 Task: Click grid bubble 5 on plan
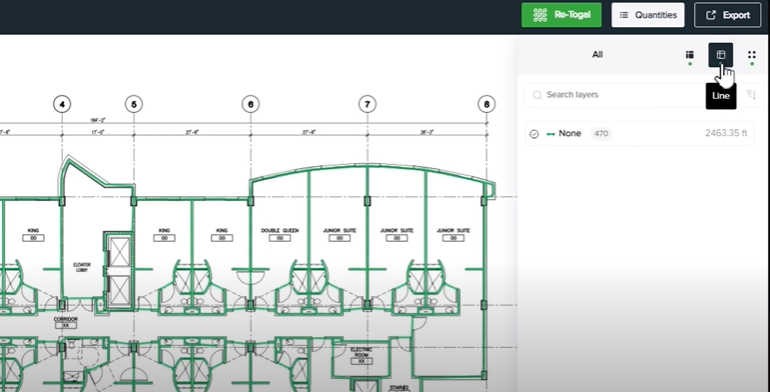point(134,104)
